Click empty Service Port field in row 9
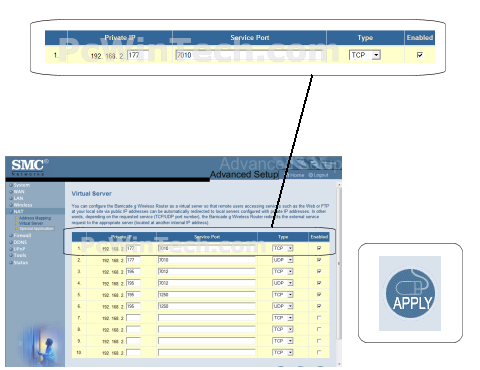480x370 pixels. 207,341
